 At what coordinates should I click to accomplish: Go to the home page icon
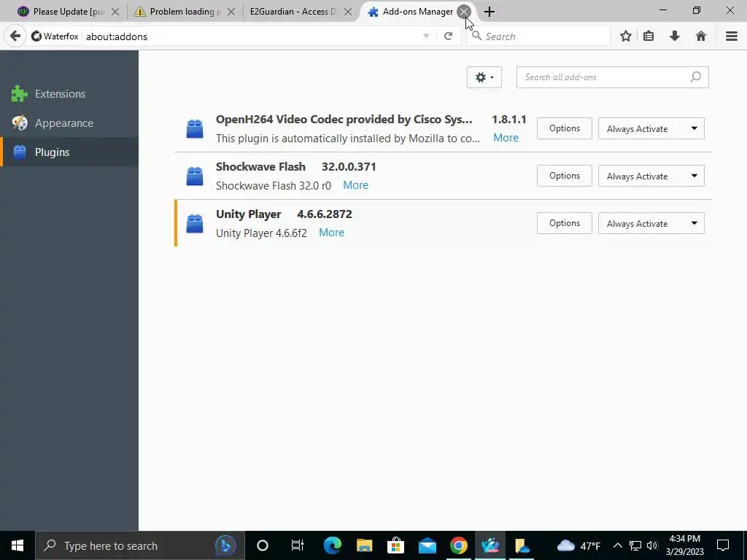click(x=701, y=36)
